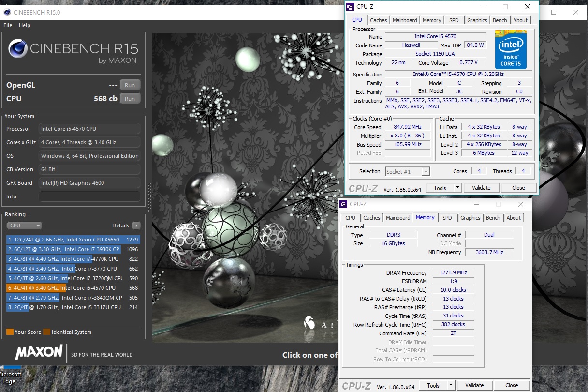The image size is (588, 392).
Task: Select ranking row Core i7-3930K
Action: (73, 249)
